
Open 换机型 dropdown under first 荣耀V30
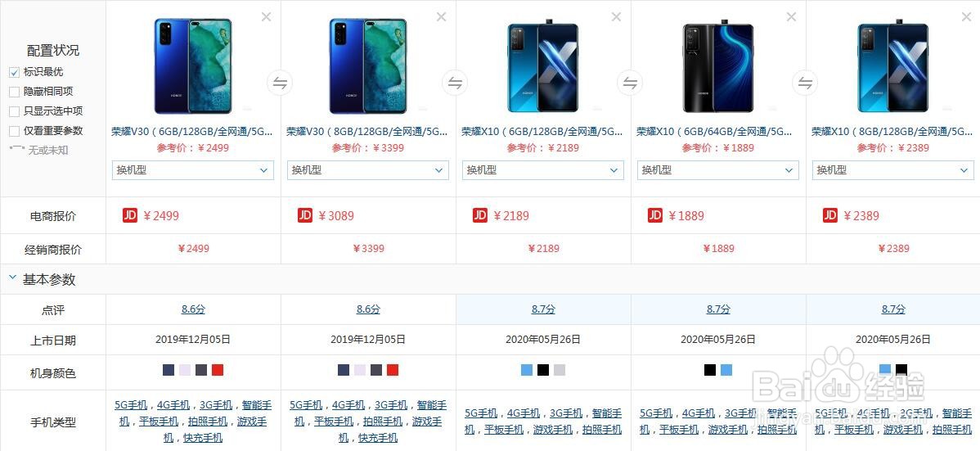(193, 170)
